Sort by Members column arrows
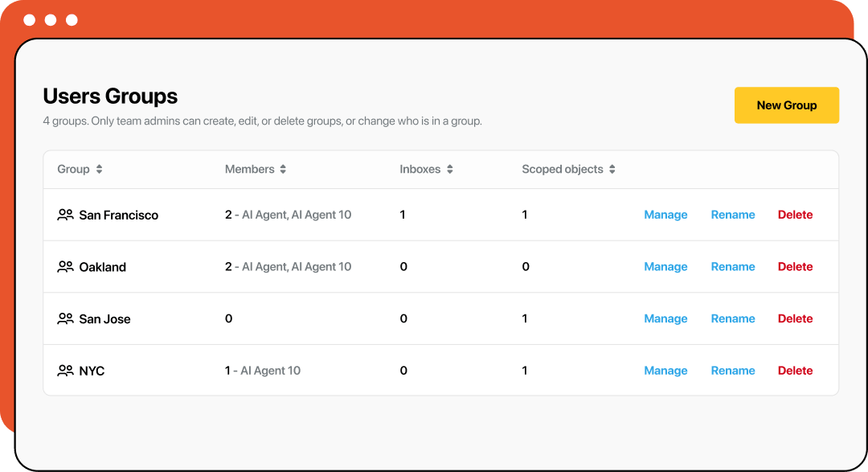This screenshot has height=472, width=868. (283, 169)
